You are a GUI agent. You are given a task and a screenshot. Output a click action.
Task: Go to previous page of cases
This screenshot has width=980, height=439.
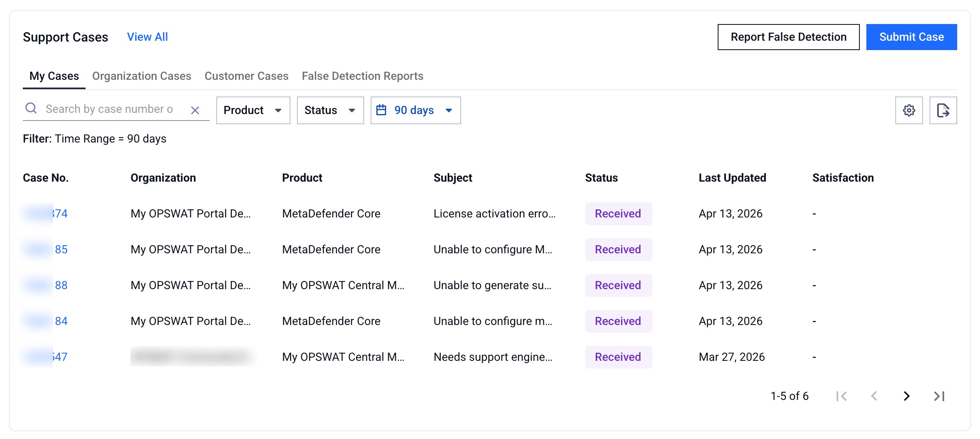coord(874,396)
